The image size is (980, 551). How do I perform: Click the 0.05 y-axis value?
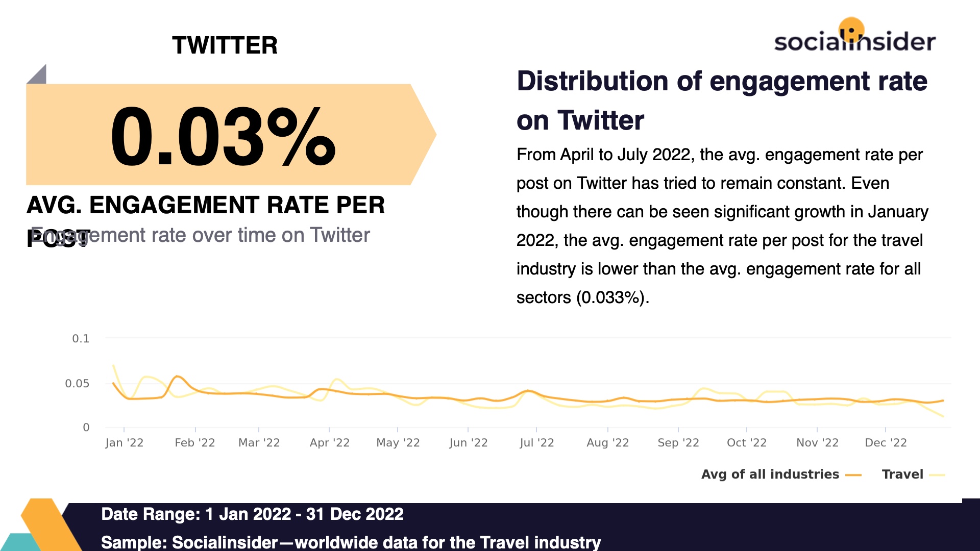[77, 383]
